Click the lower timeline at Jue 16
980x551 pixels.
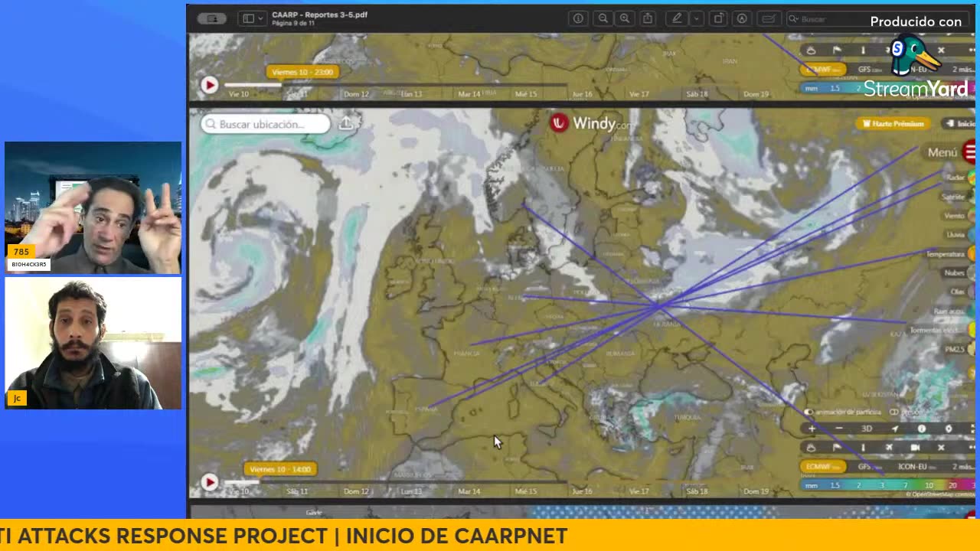pos(582,491)
